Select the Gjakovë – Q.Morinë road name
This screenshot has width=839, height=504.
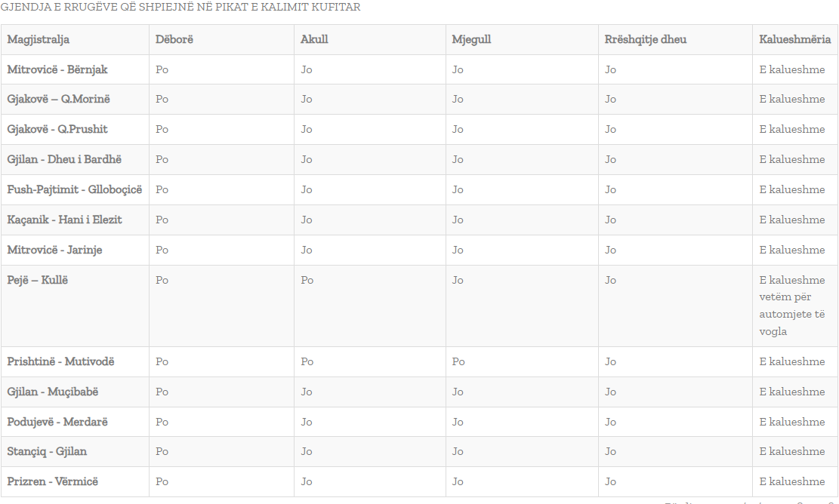pos(59,99)
